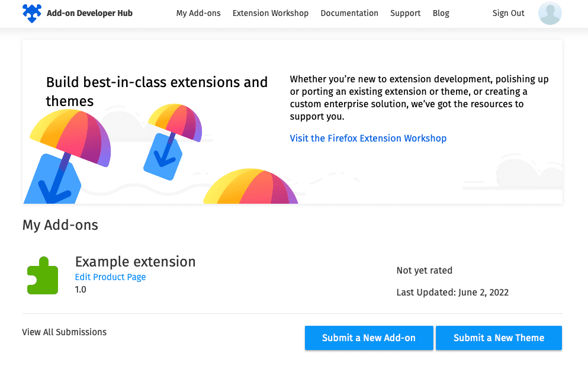The height and width of the screenshot is (366, 588).
Task: Follow Visit the Firefox Extension Workshop link
Action: [x=368, y=138]
